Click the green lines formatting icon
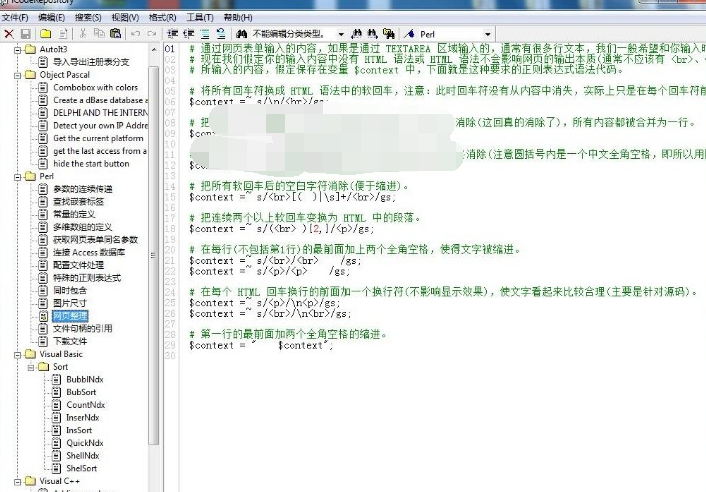The height and width of the screenshot is (492, 706). [x=205, y=34]
